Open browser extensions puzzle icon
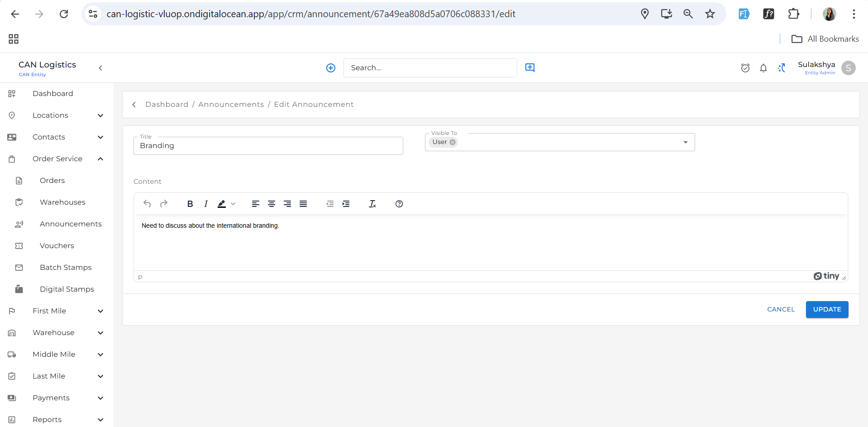The image size is (868, 427). coord(793,14)
